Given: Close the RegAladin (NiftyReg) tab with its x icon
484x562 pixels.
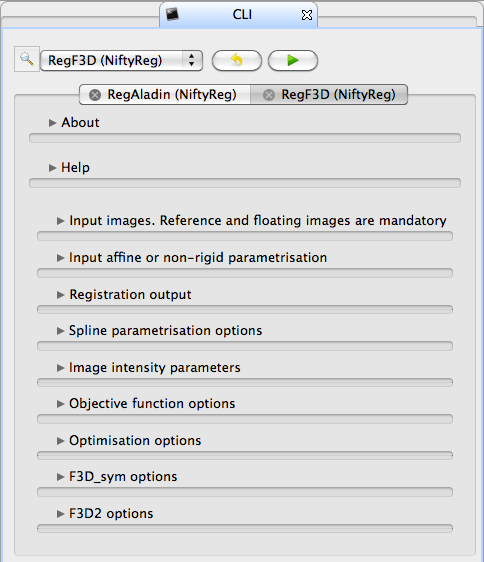Looking at the screenshot, I should [x=95, y=95].
